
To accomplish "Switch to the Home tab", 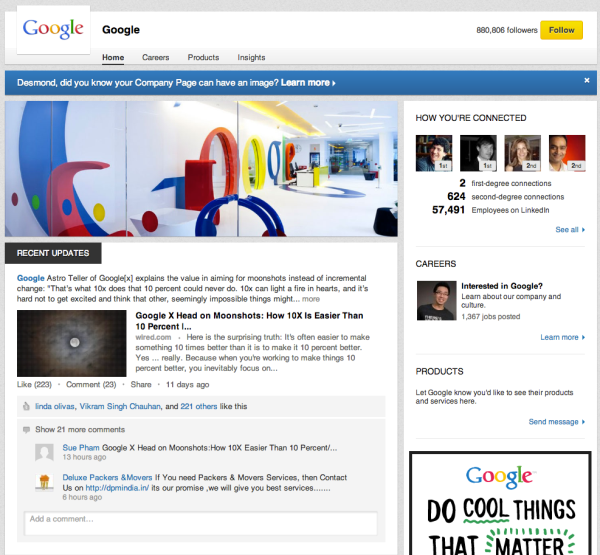I will point(113,57).
